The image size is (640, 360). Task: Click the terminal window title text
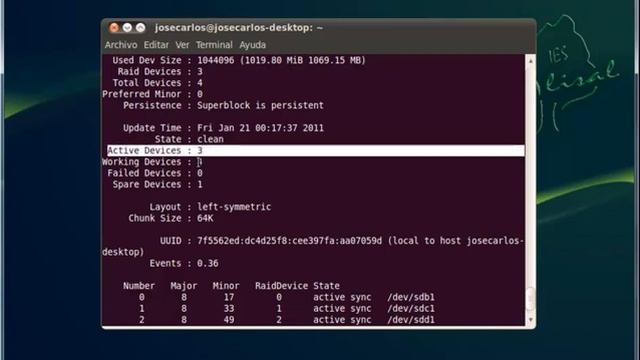tap(239, 28)
